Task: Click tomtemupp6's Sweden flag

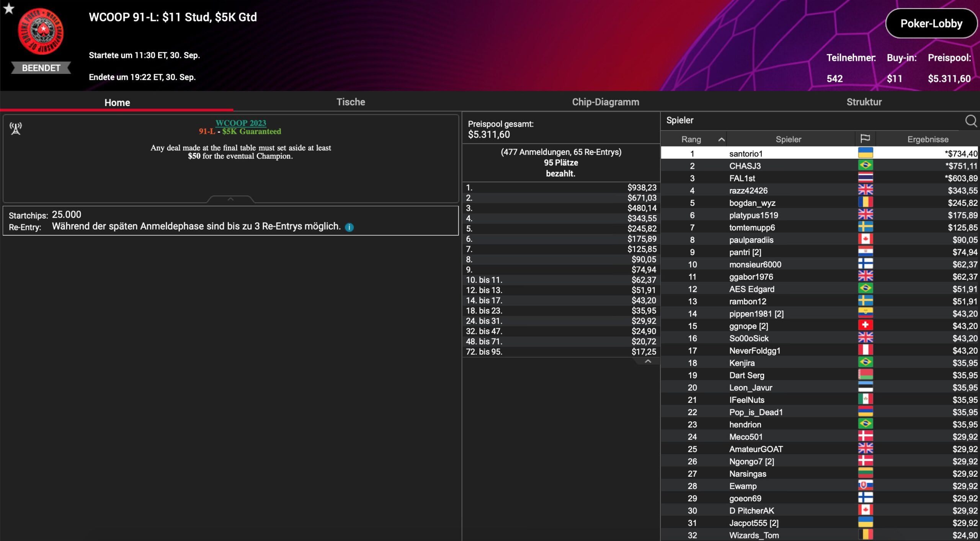Action: point(865,227)
